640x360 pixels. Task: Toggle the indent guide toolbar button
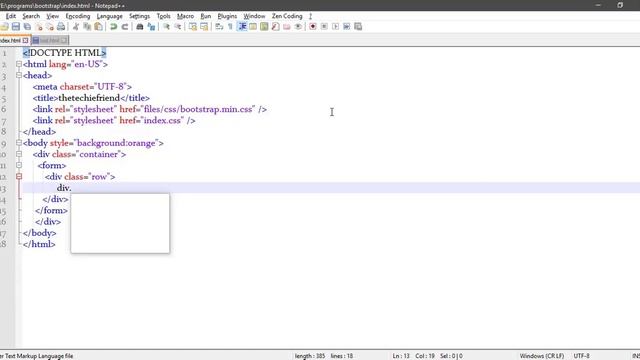pos(242,27)
